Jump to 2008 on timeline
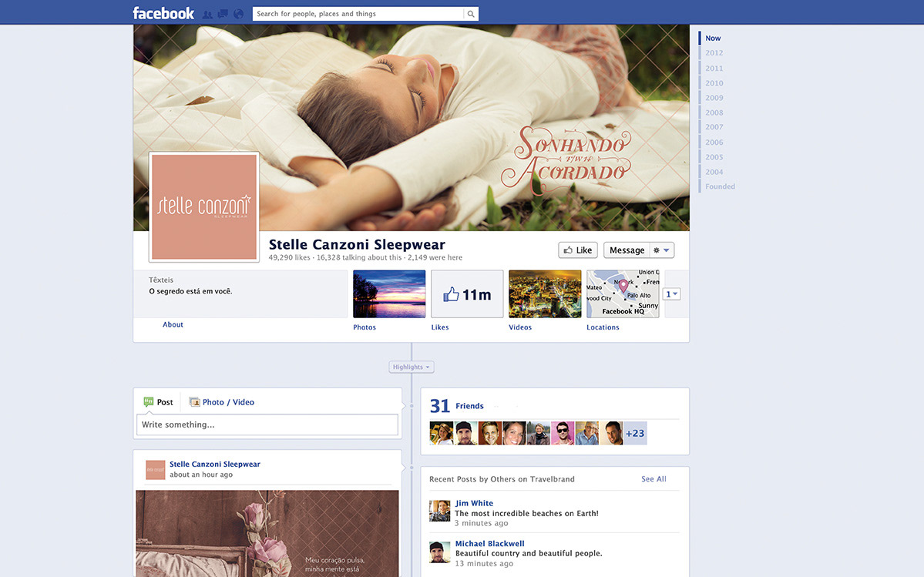 [714, 112]
